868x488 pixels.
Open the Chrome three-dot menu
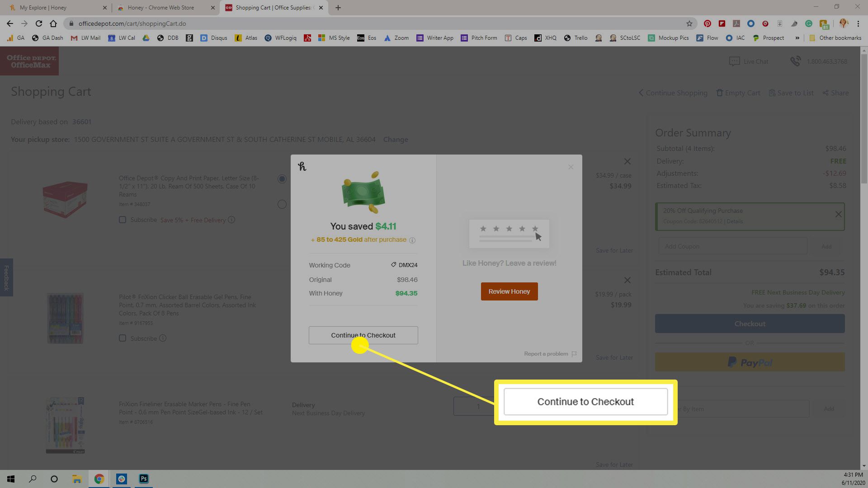coord(858,23)
